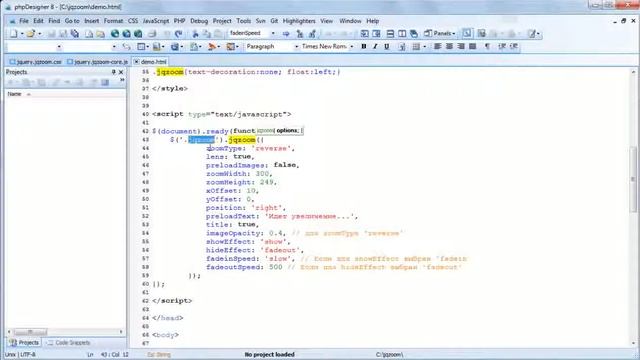Viewport: 640px width, 360px height.
Task: Click the Cut scissors icon
Action: 195,33
